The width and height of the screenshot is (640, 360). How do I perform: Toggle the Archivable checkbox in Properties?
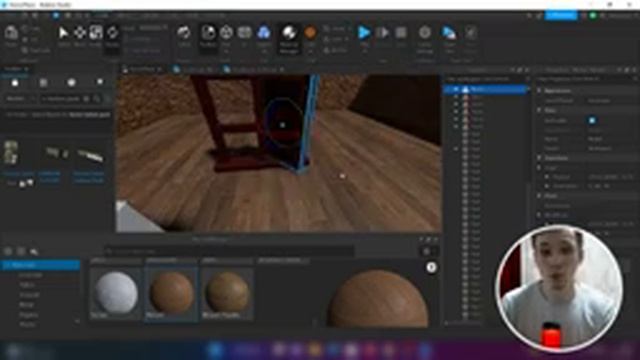click(592, 120)
